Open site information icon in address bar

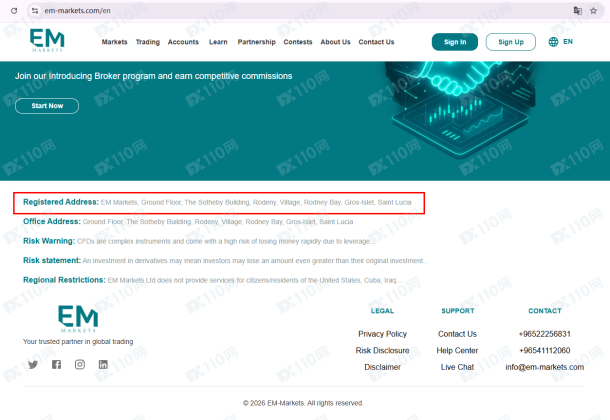tap(35, 10)
